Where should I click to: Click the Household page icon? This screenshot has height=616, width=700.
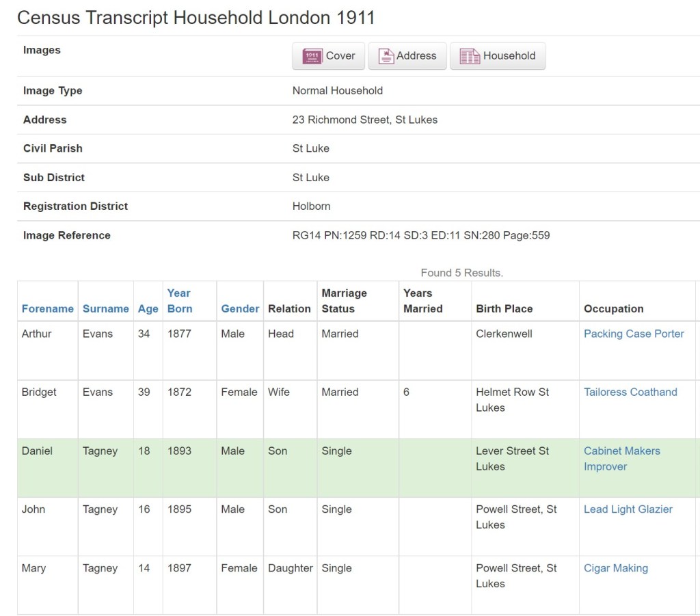click(x=470, y=56)
